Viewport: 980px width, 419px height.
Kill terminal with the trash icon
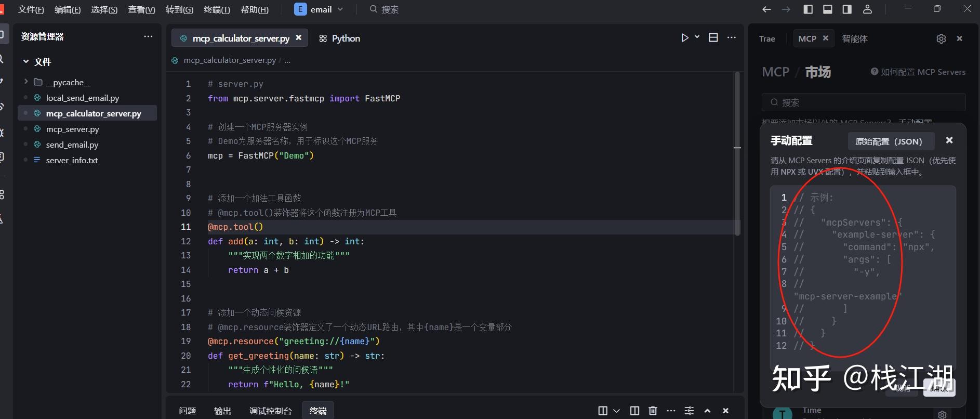(x=653, y=411)
